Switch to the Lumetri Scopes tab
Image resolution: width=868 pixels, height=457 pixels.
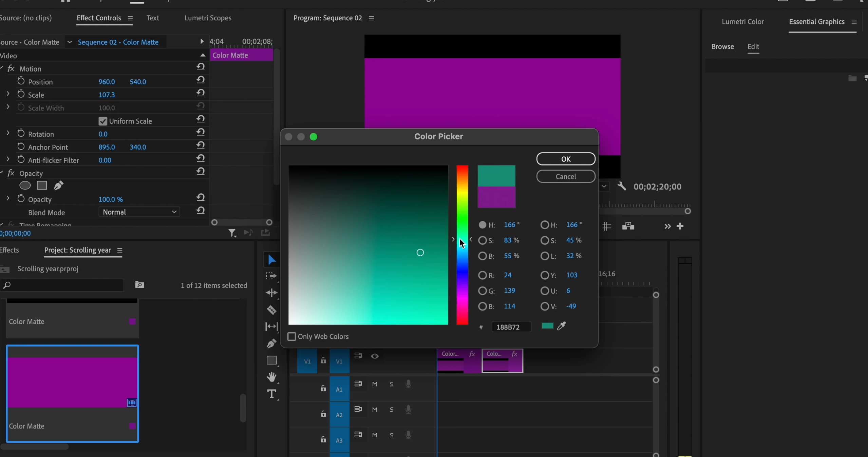coord(208,18)
